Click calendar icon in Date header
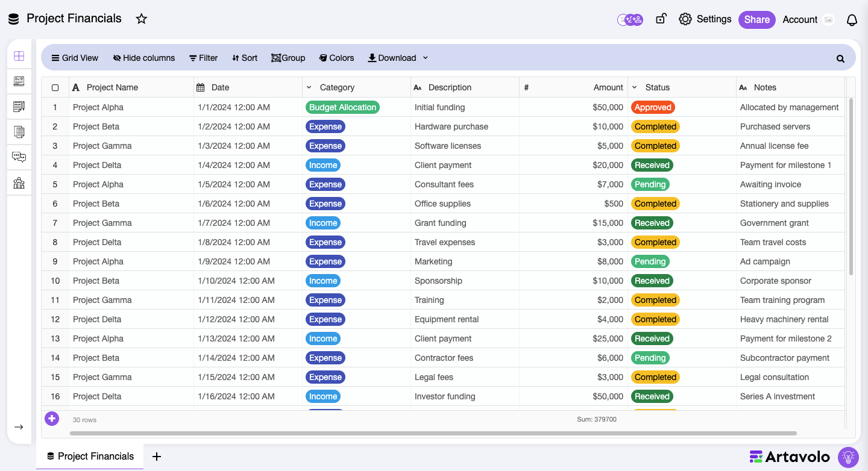 201,87
